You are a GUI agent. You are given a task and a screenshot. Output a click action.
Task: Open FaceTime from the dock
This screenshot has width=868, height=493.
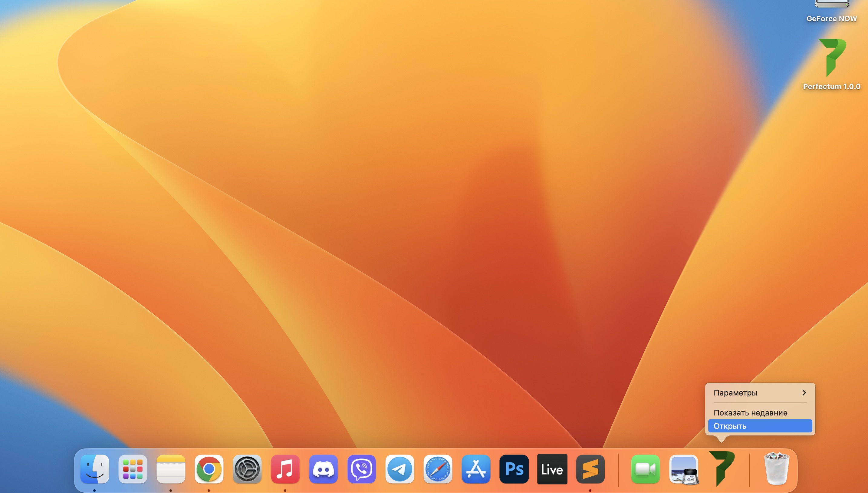(645, 469)
